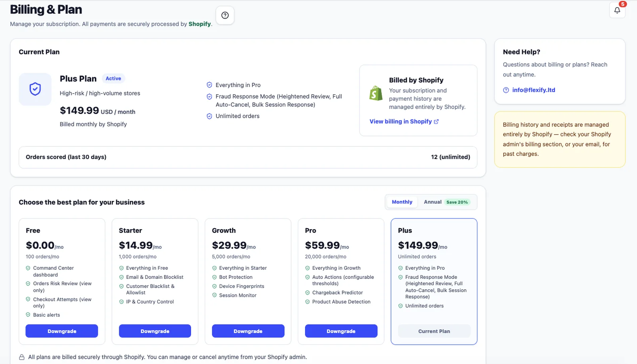Click check icon beside Command Center dashboard
The height and width of the screenshot is (364, 637).
tap(28, 268)
